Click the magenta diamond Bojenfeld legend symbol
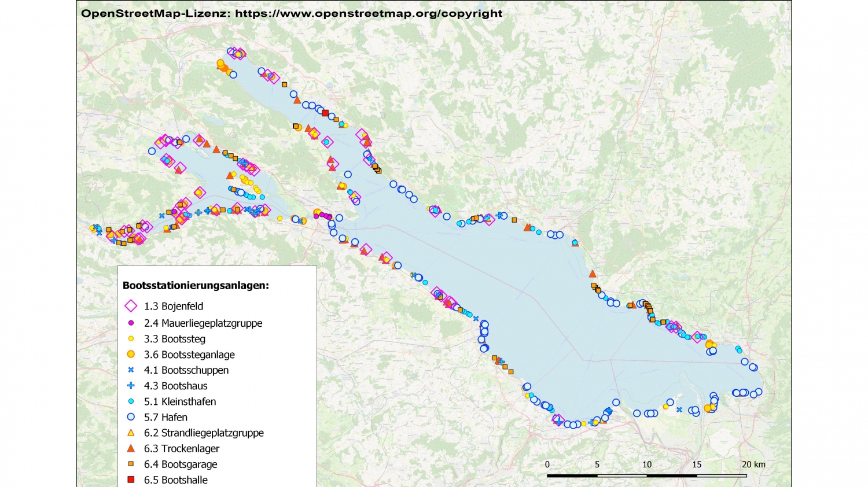Viewport: 868px width, 487px height. 131,306
